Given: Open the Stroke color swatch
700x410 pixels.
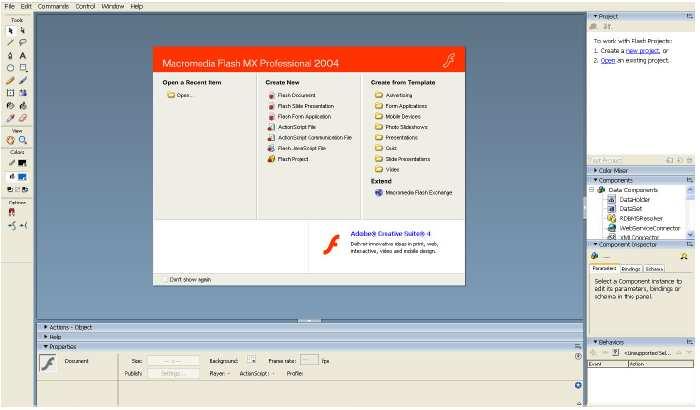Looking at the screenshot, I should tap(22, 163).
